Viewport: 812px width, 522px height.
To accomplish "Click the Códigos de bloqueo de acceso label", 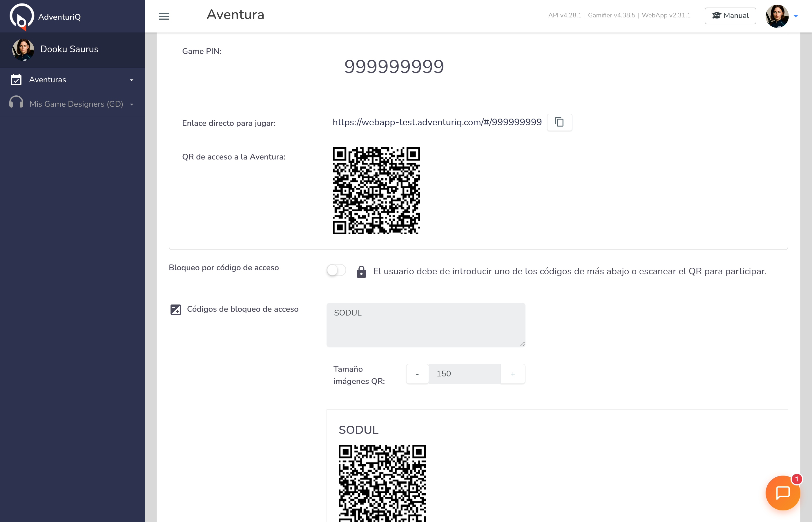I will point(243,309).
